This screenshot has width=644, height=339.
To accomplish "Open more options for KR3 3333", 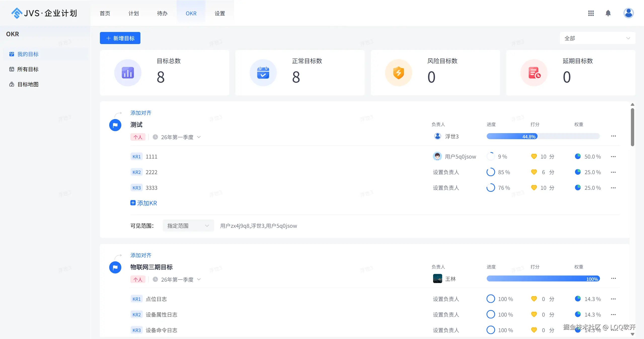I will coord(613,188).
